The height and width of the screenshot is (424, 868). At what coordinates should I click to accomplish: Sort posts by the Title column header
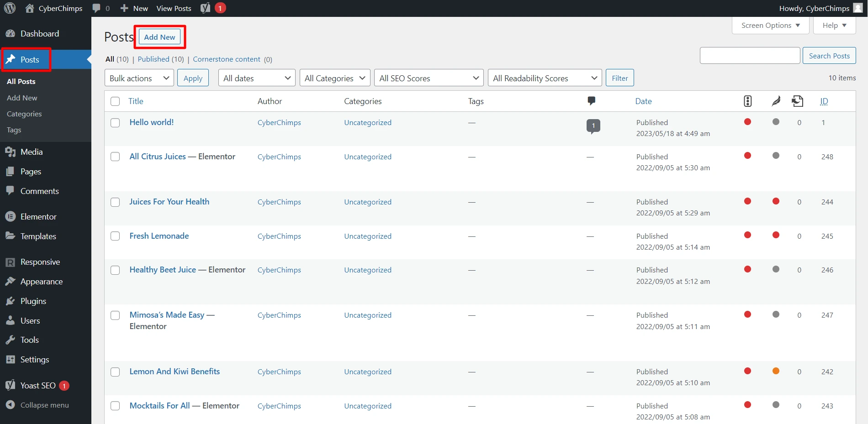(x=136, y=101)
